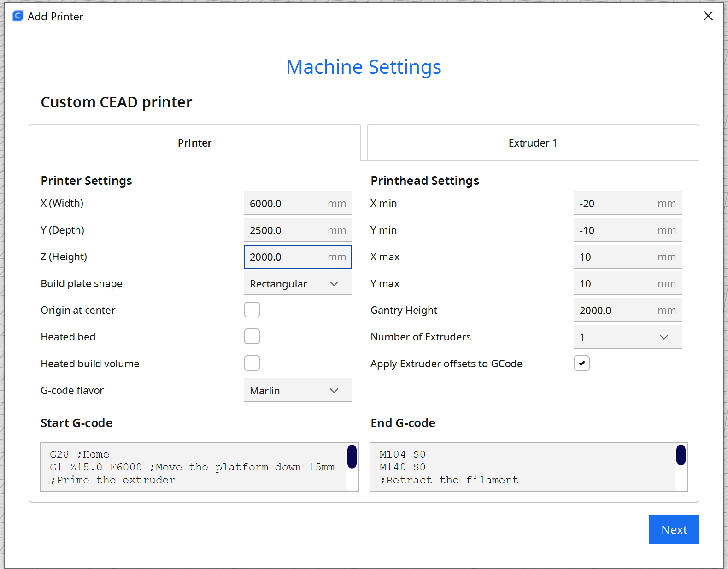The width and height of the screenshot is (728, 569).
Task: Toggle the Heated build volume checkbox
Action: [252, 364]
